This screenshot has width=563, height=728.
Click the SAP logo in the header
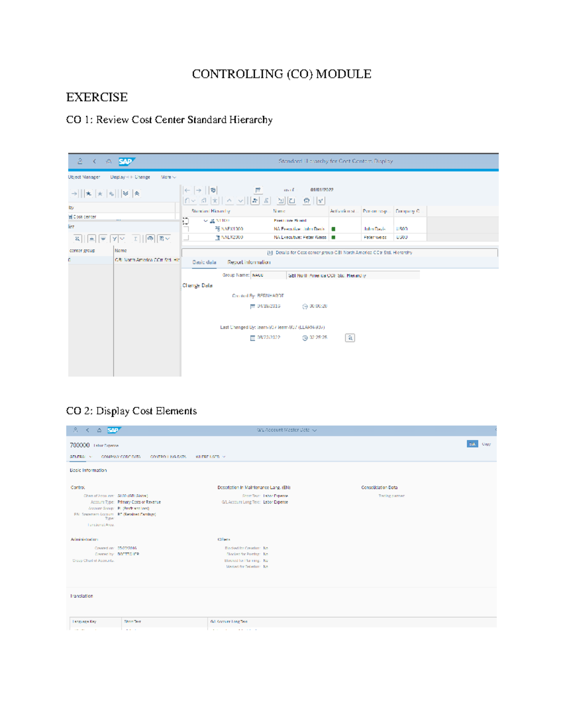[127, 161]
